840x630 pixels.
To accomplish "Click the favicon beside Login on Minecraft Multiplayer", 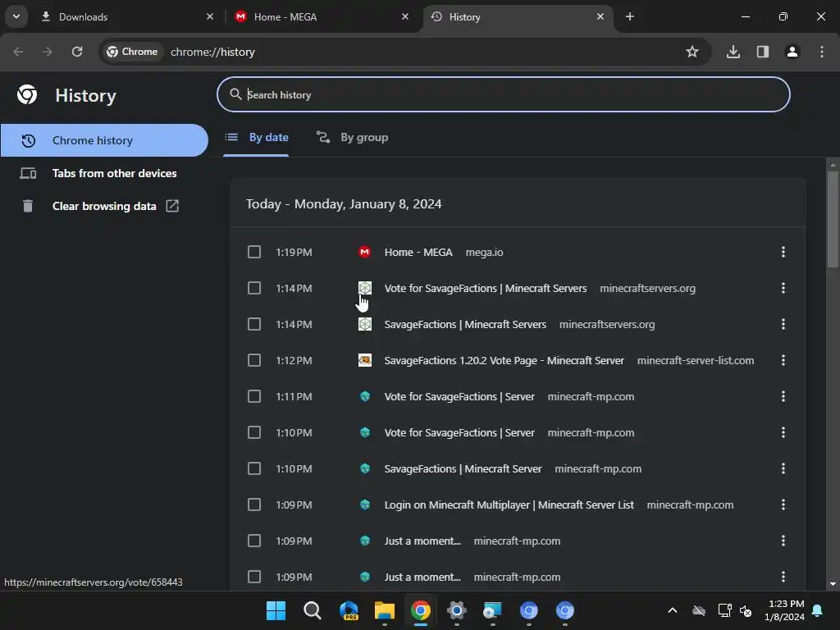I will point(365,504).
